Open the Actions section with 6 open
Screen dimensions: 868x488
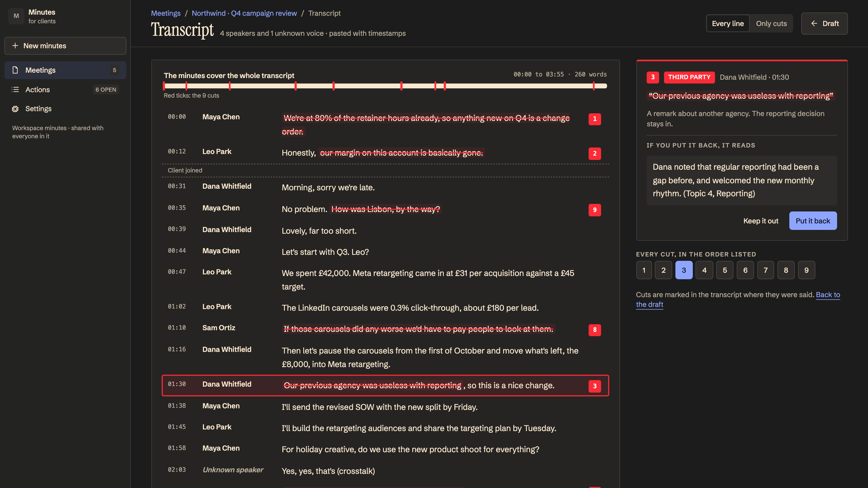pos(65,89)
